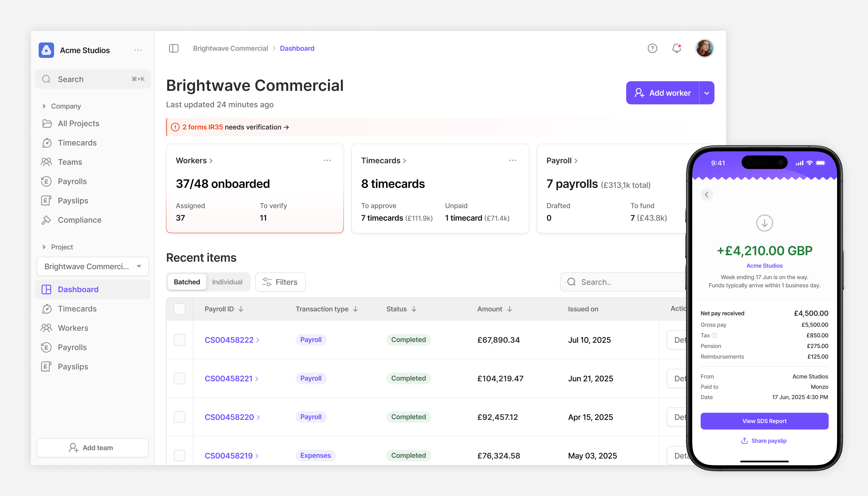Open Workers in the project menu
Screen dimensions: 868x496
click(x=93, y=328)
